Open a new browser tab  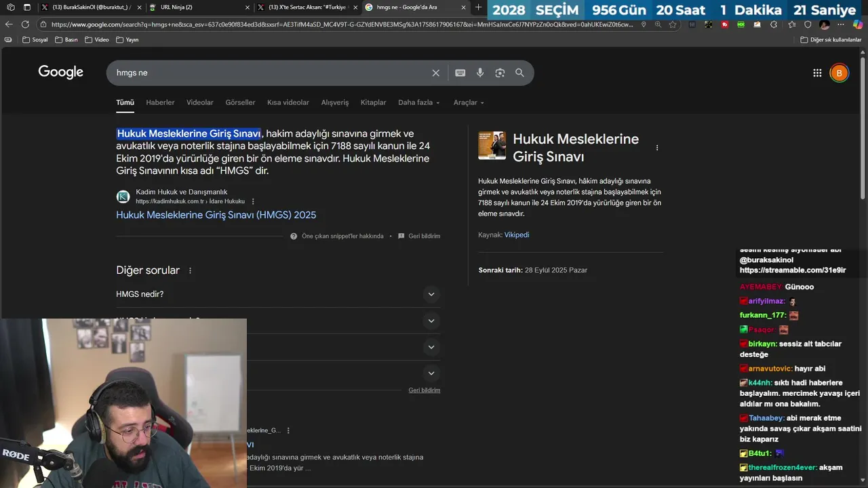(x=478, y=7)
